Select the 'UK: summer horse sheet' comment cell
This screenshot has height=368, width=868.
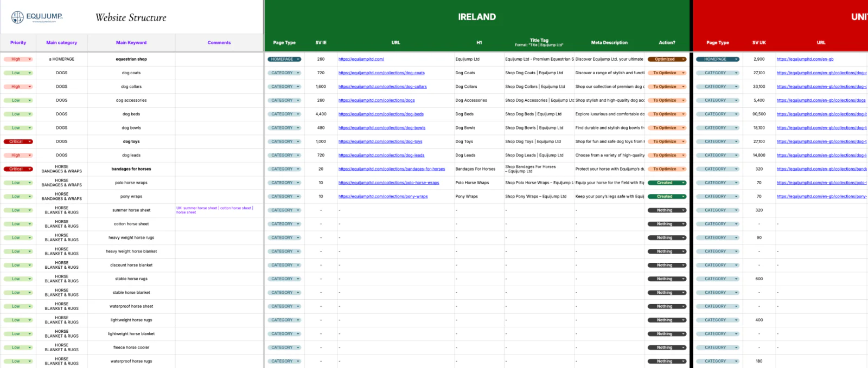click(x=219, y=210)
